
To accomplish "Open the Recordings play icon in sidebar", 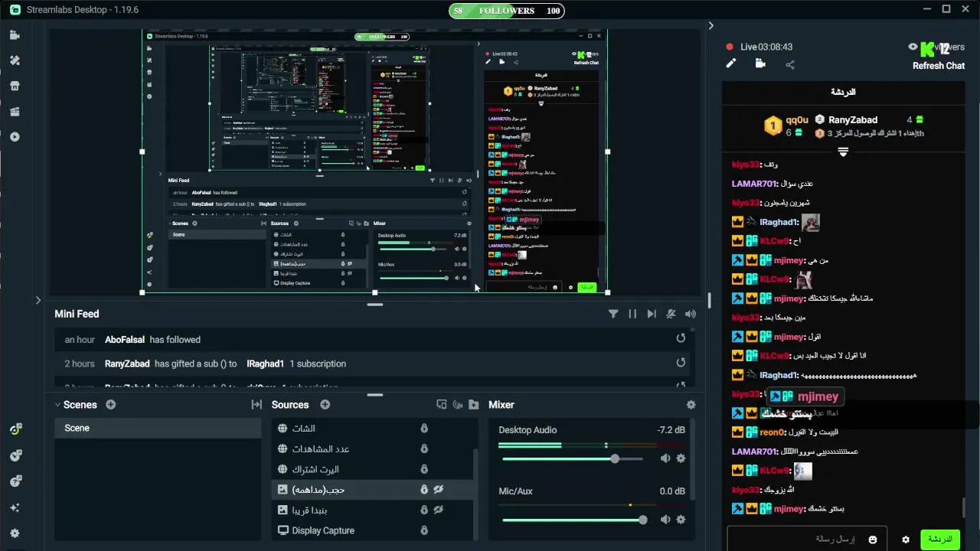I will (15, 137).
